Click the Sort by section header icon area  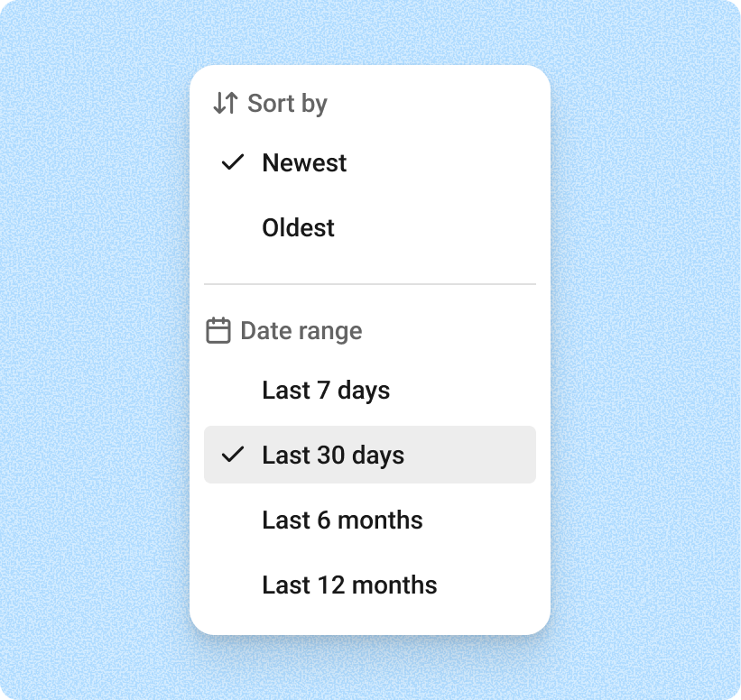(x=226, y=103)
